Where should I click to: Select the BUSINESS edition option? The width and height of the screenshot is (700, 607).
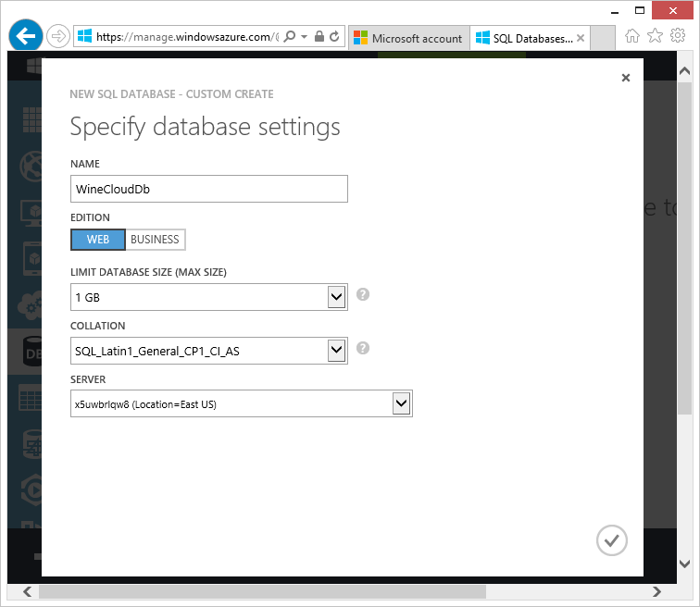pyautogui.click(x=155, y=240)
